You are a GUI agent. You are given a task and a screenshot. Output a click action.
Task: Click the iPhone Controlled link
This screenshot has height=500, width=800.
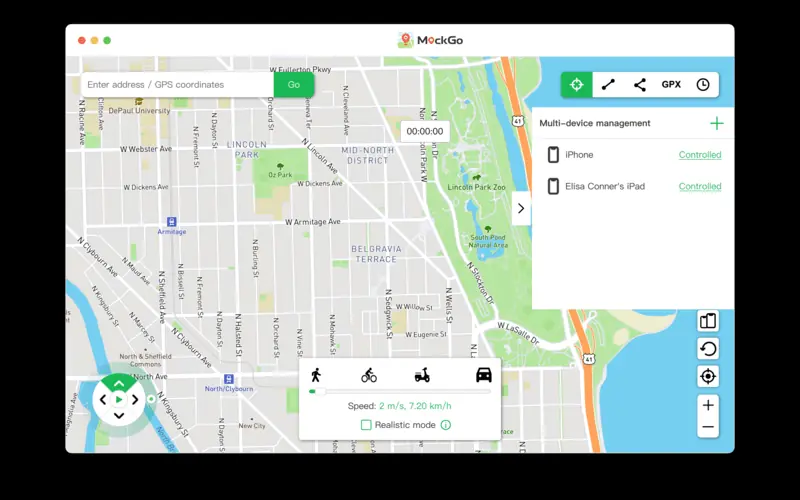click(x=700, y=155)
